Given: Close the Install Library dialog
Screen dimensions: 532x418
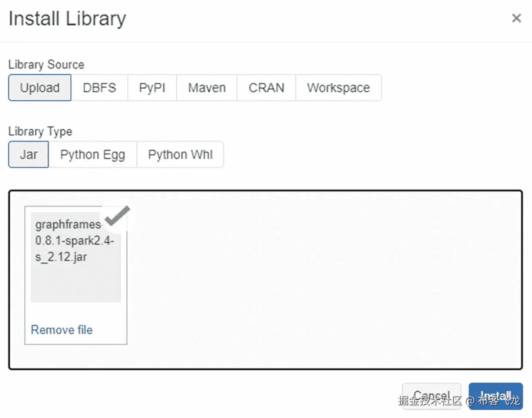Looking at the screenshot, I should click(517, 18).
